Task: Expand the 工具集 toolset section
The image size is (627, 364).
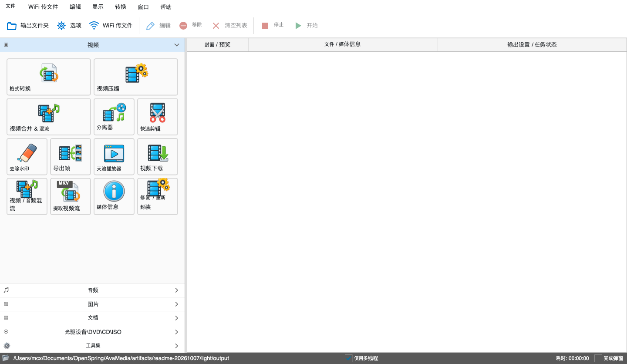Action: (x=92, y=346)
